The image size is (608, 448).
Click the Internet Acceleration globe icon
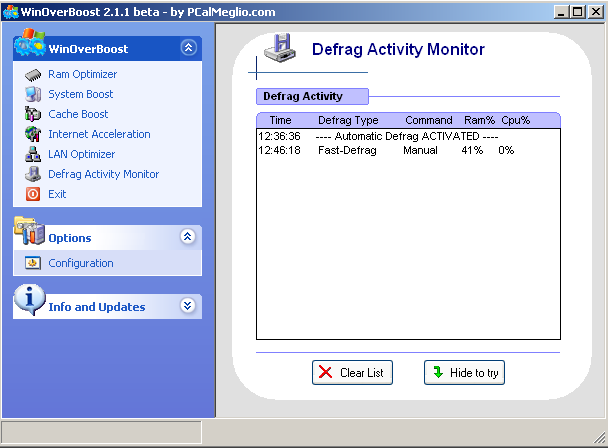click(x=33, y=134)
